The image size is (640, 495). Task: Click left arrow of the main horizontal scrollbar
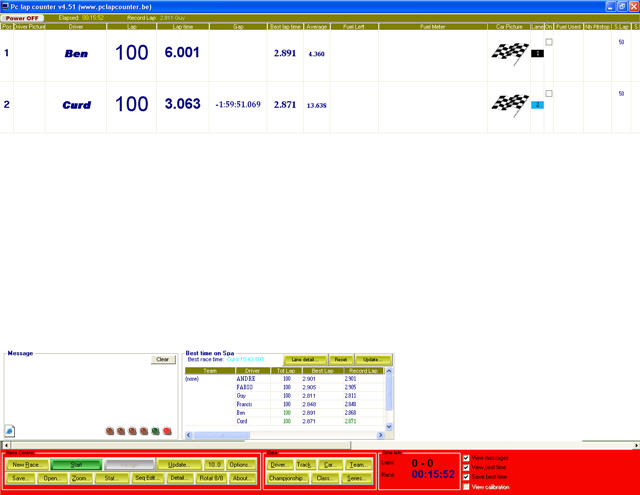click(x=6, y=445)
